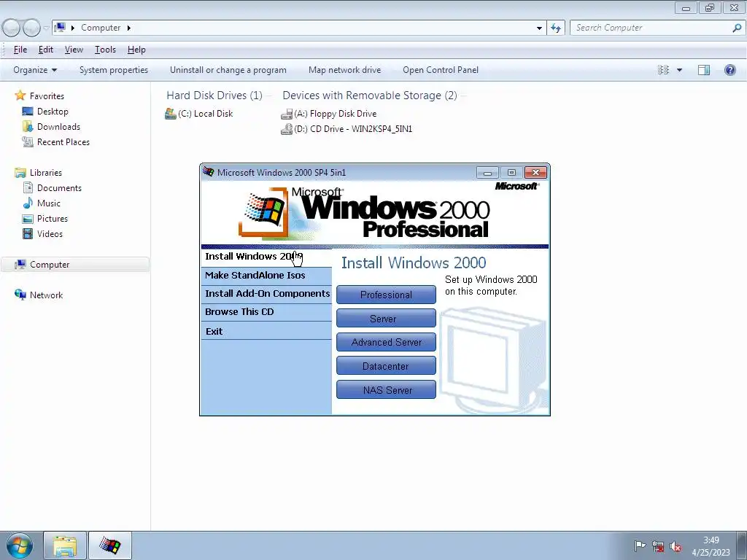Click Open Control Panel
This screenshot has height=560, width=747.
tap(441, 70)
